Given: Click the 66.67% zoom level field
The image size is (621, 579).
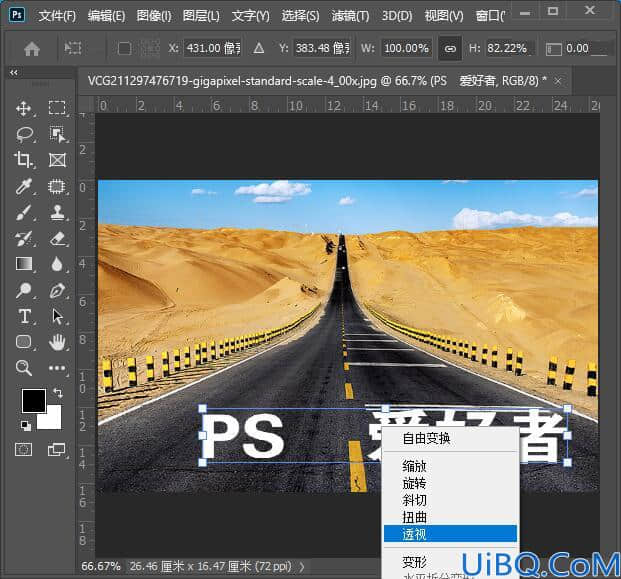Looking at the screenshot, I should click(x=101, y=566).
